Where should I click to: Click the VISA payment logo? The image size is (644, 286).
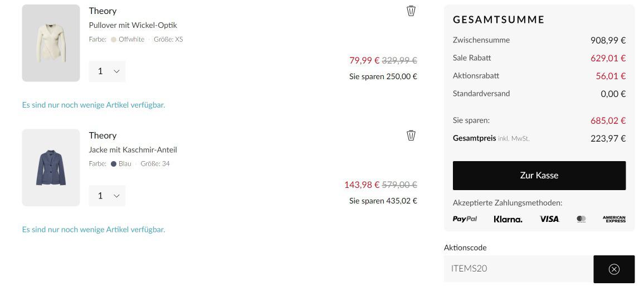[x=549, y=219]
